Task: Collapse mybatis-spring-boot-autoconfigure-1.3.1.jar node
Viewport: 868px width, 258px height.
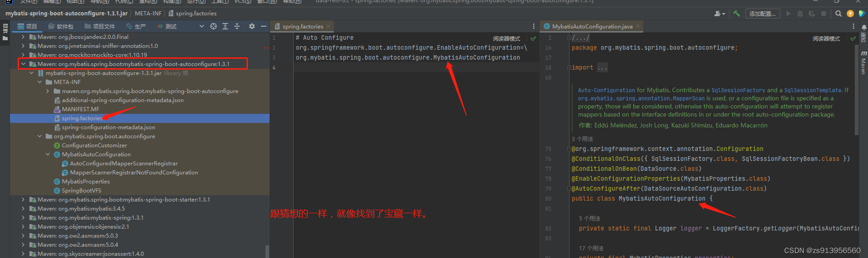Action: click(x=31, y=73)
